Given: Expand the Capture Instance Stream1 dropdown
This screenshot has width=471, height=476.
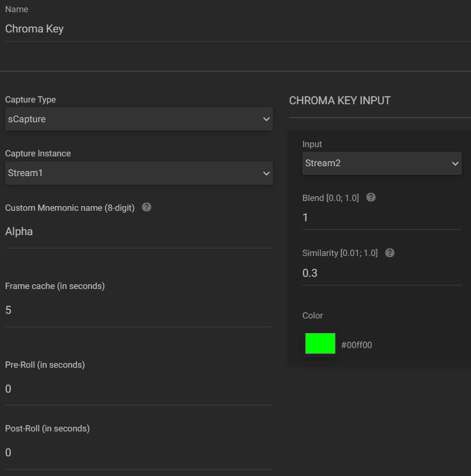Looking at the screenshot, I should [x=139, y=173].
